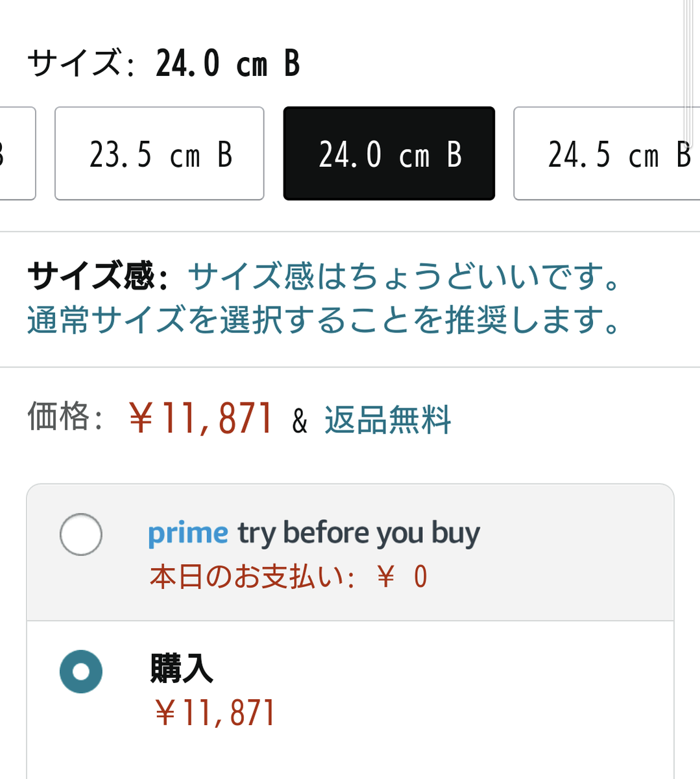Click the 通常サイズを選択することを推奨します text

(323, 320)
